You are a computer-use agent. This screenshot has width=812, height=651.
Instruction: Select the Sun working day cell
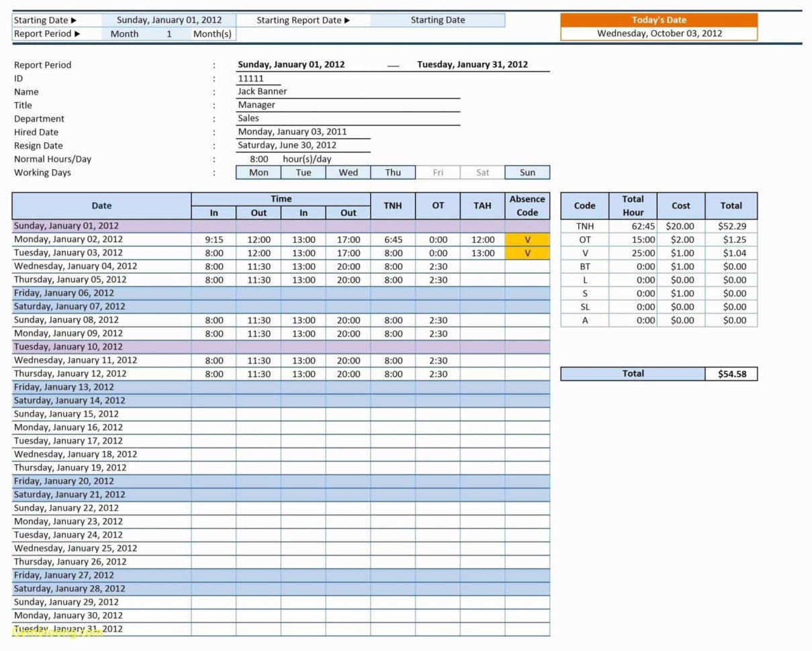tap(527, 172)
